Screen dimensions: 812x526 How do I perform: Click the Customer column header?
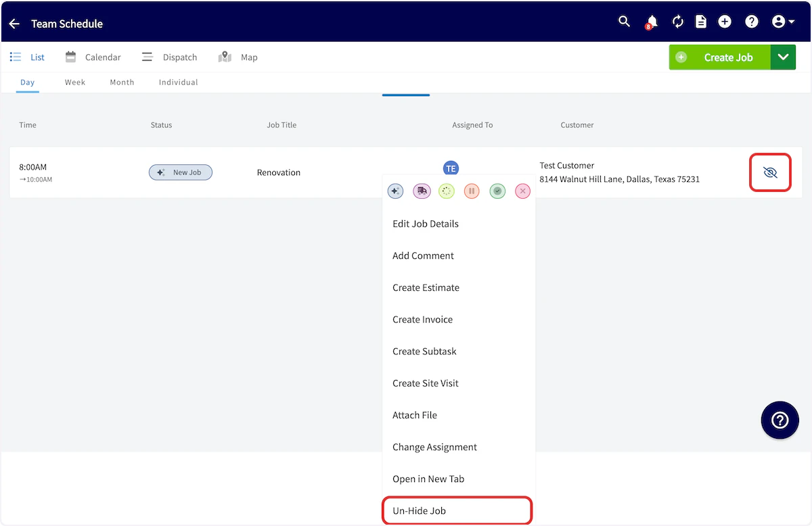pyautogui.click(x=577, y=125)
